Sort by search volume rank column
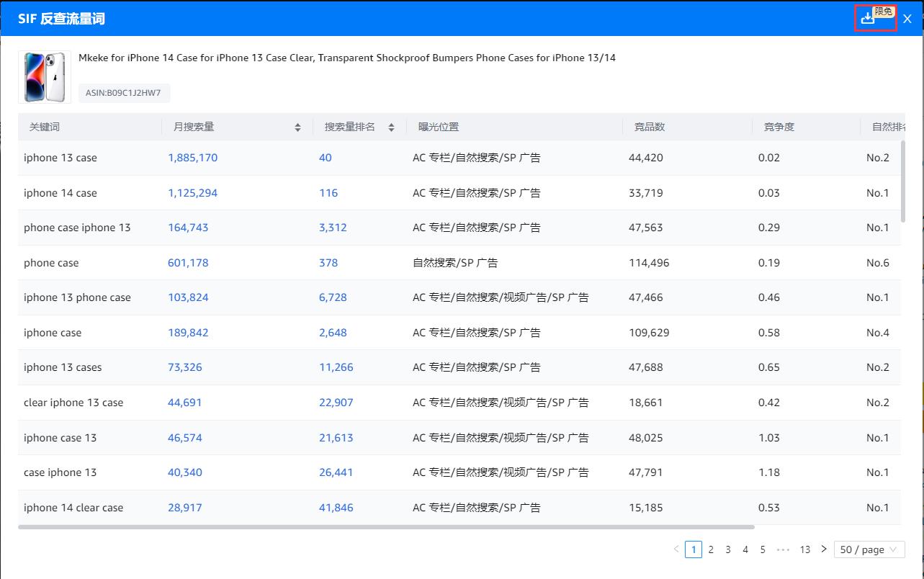The height and width of the screenshot is (579, 924). point(391,127)
